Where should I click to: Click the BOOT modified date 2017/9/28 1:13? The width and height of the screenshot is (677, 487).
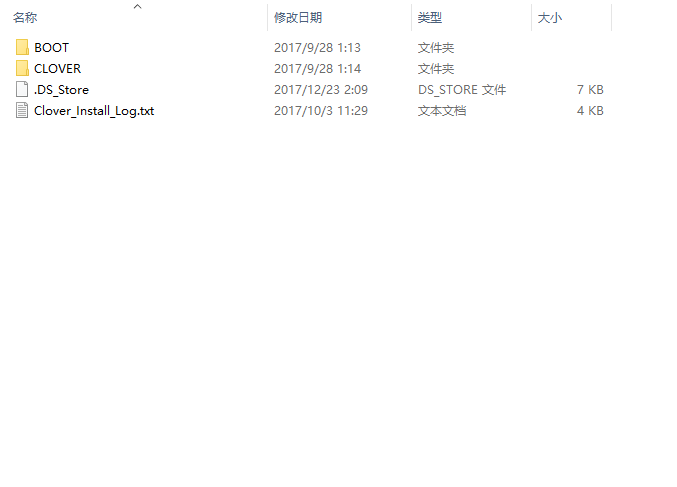317,47
